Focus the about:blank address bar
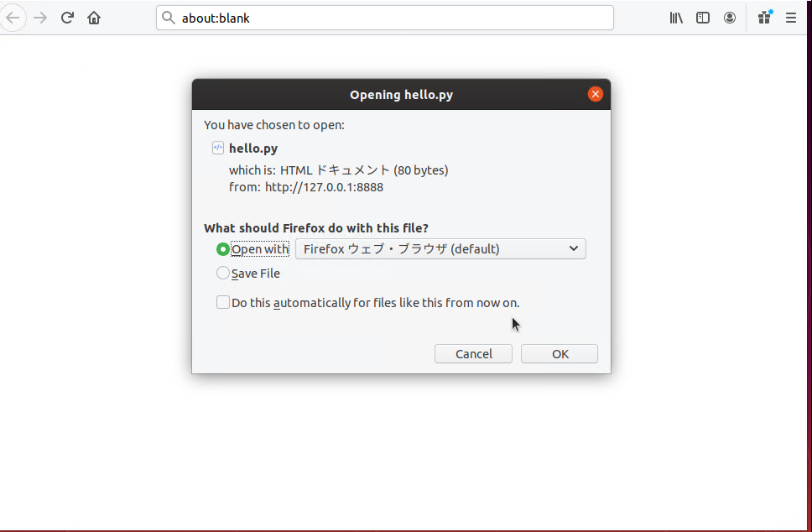This screenshot has width=812, height=532. 385,18
